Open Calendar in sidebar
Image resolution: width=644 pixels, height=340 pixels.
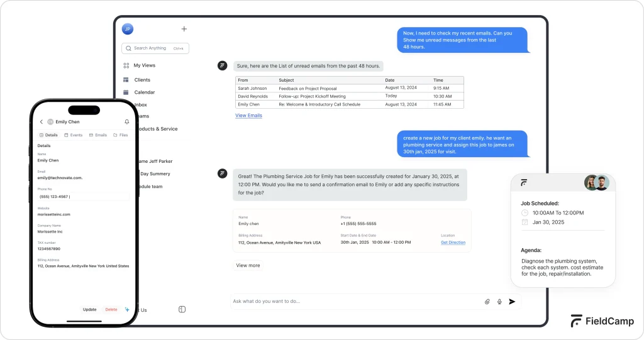[145, 92]
